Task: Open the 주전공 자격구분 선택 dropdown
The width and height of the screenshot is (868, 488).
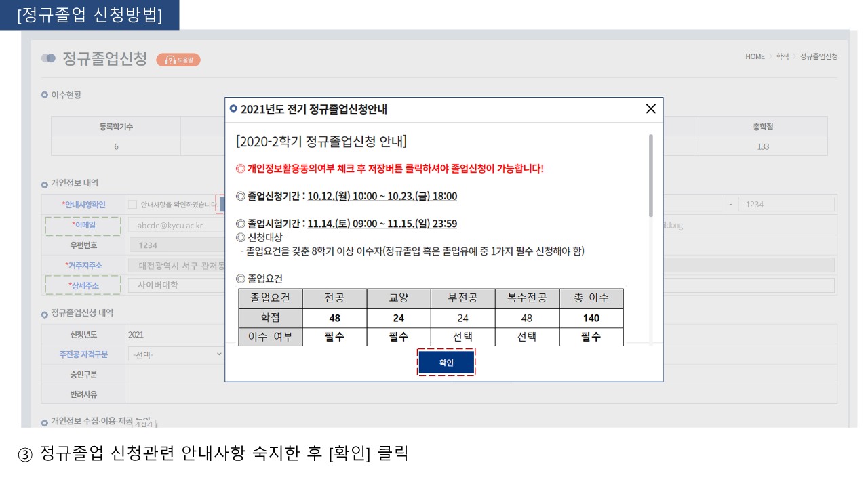Action: click(x=176, y=354)
